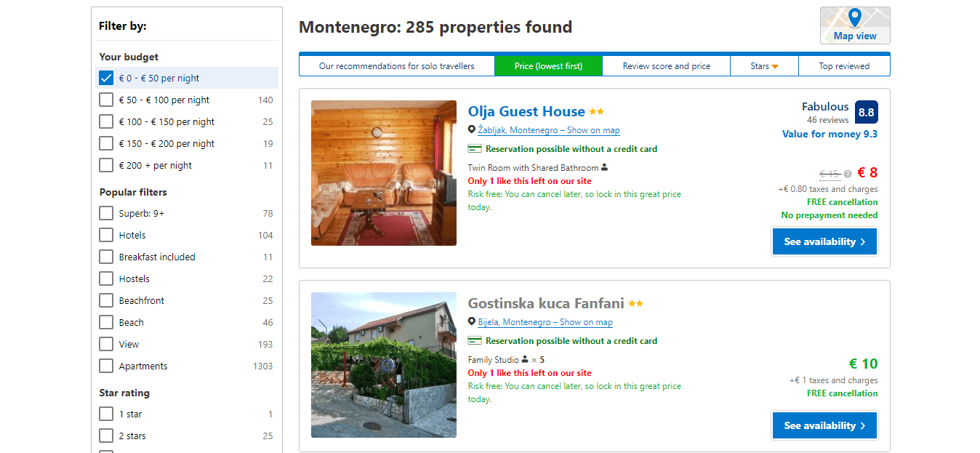Image resolution: width=980 pixels, height=453 pixels.
Task: Open the Stars sorting dropdown
Action: 764,65
